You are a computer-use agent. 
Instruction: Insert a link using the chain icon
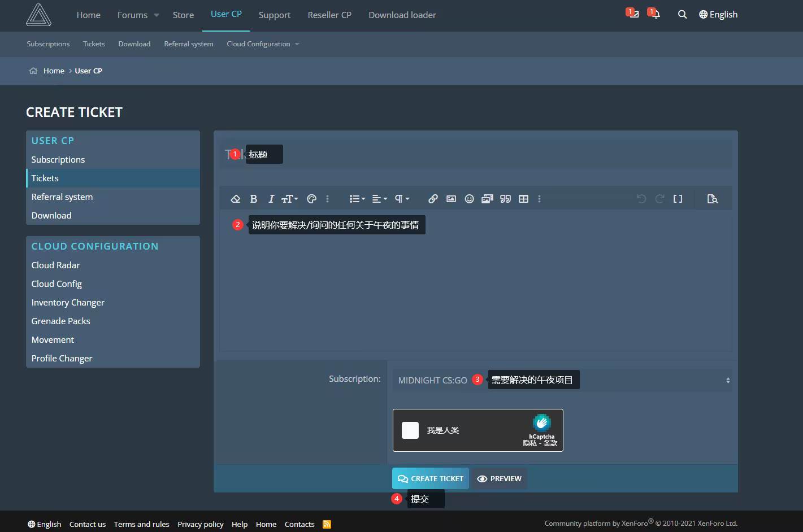click(433, 199)
